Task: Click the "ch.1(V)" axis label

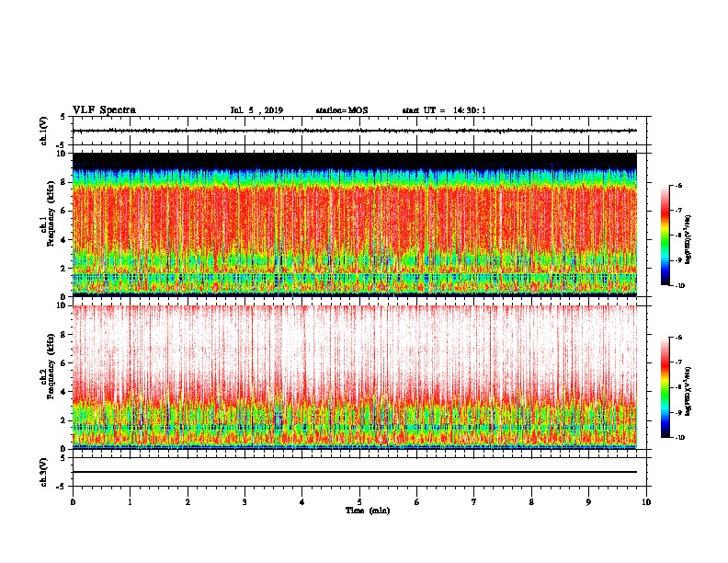Action: coord(43,131)
